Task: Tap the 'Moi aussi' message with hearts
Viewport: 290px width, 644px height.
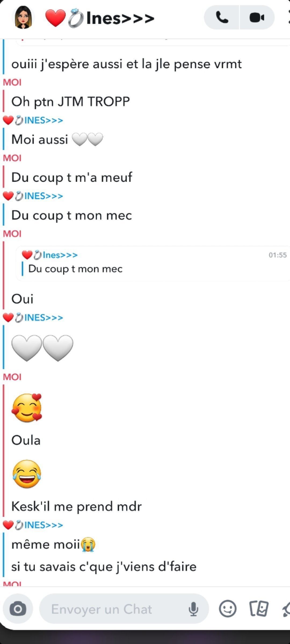Action: [57, 140]
